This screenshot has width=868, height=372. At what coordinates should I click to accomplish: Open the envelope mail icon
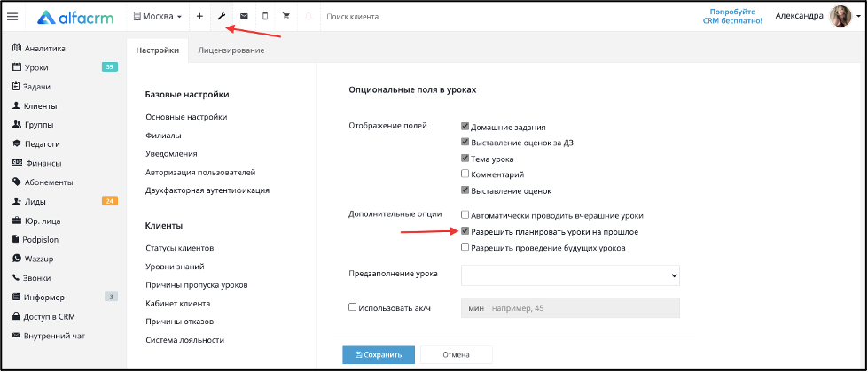tap(244, 17)
